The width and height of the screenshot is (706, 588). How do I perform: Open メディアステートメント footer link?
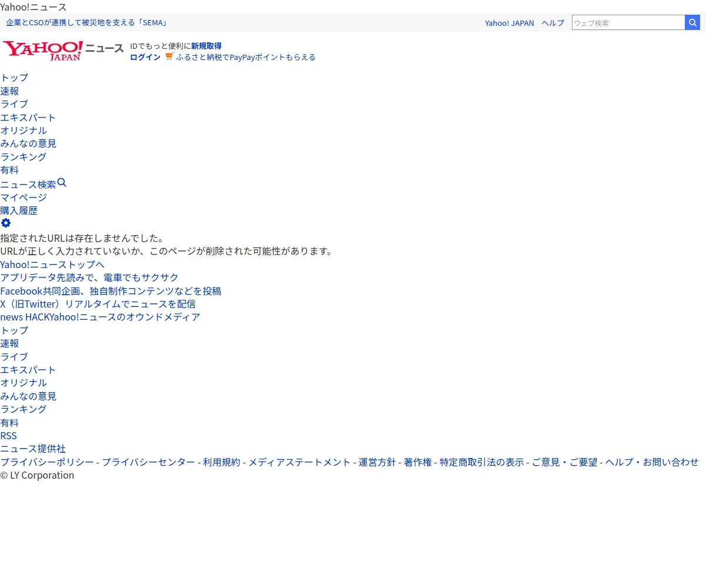click(299, 462)
